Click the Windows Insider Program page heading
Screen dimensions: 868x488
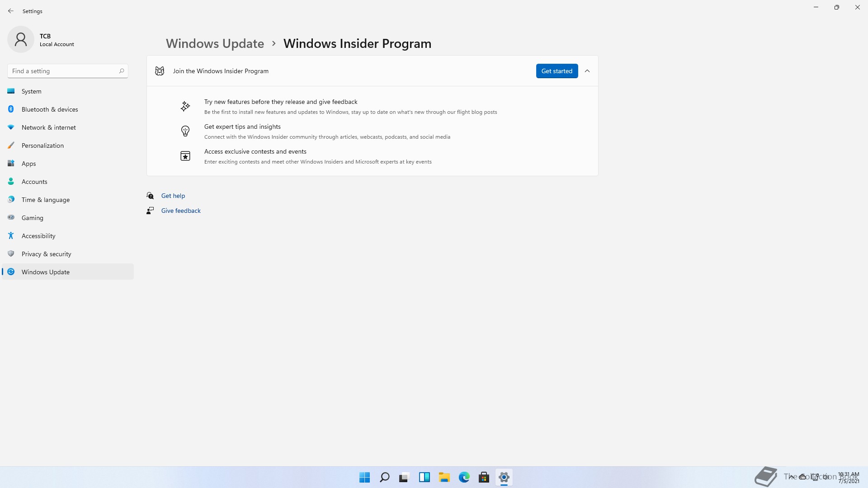click(x=357, y=43)
